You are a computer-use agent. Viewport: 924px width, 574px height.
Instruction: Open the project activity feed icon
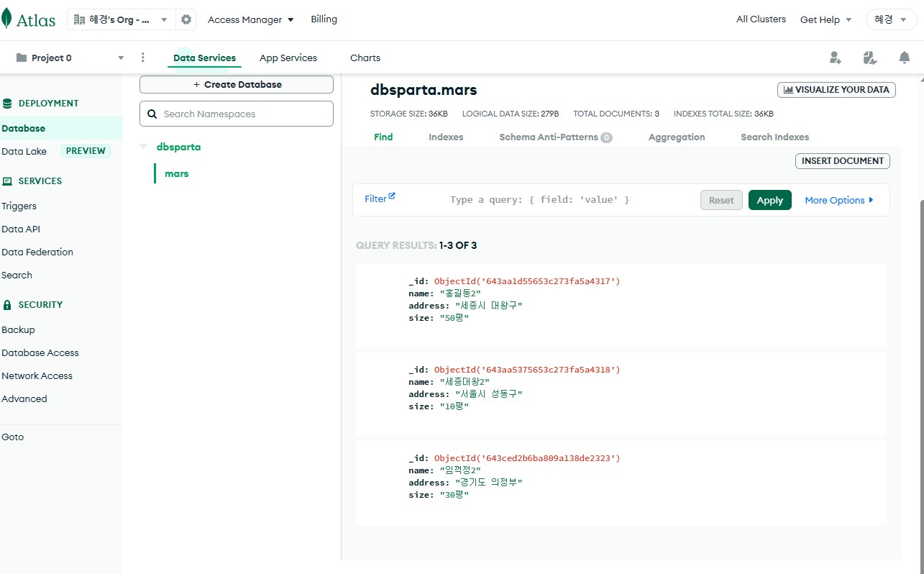coord(870,58)
